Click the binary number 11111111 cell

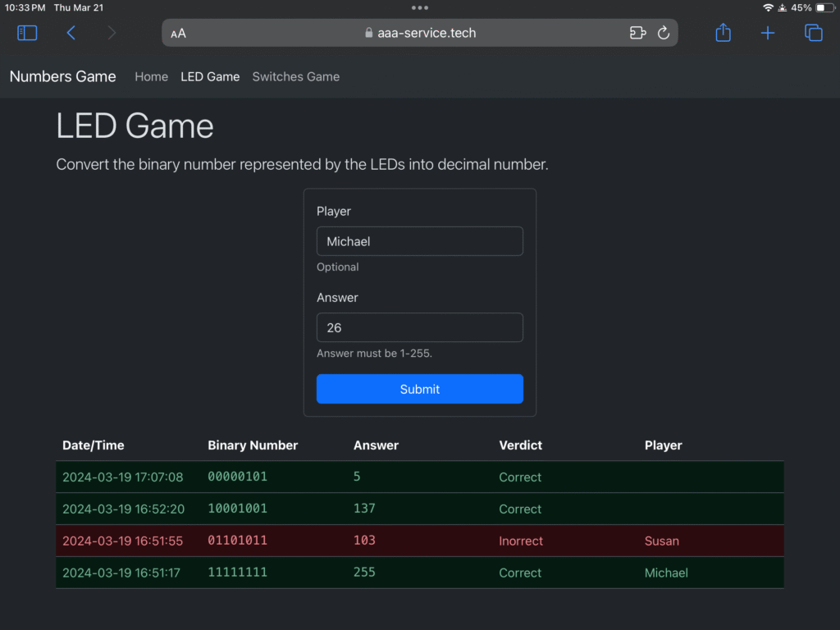(x=237, y=573)
